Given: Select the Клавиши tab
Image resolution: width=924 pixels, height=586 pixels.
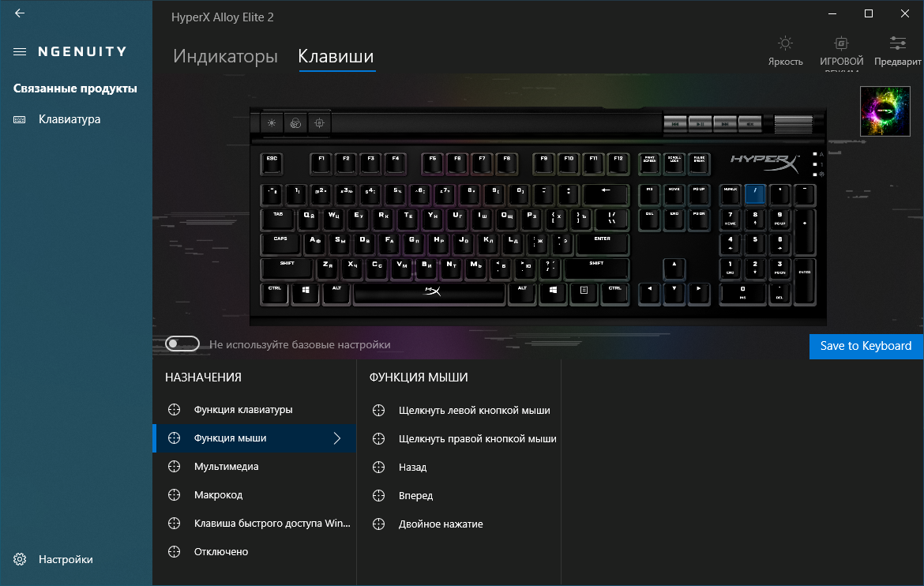Looking at the screenshot, I should (336, 56).
